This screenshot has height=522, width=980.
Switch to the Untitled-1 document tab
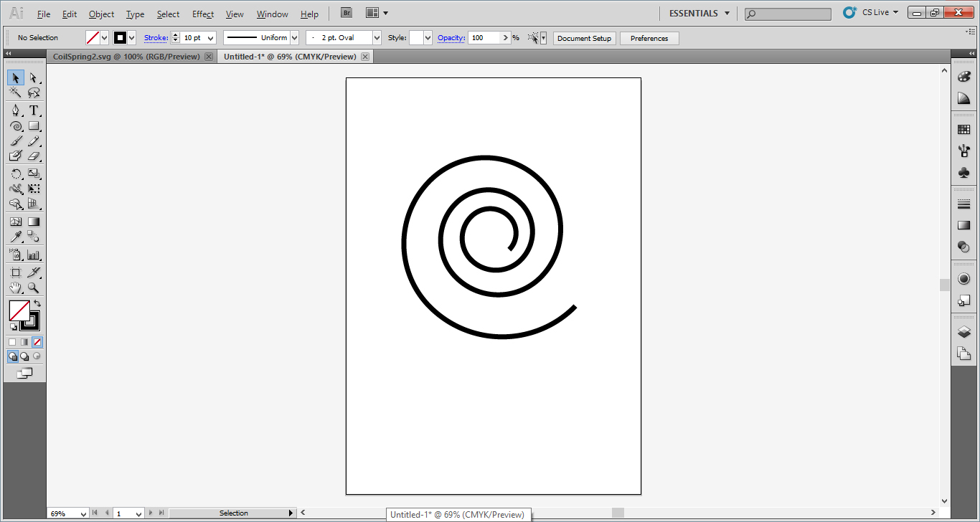pyautogui.click(x=290, y=57)
